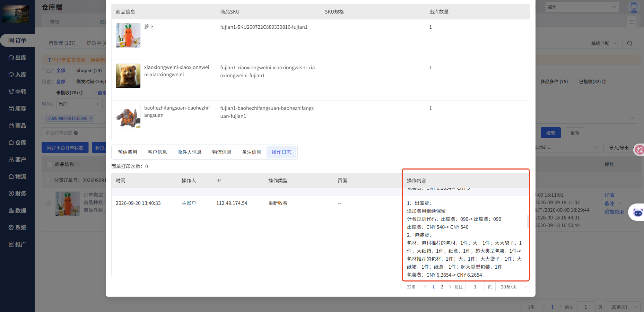Switch to the 备注信息 tab

252,152
